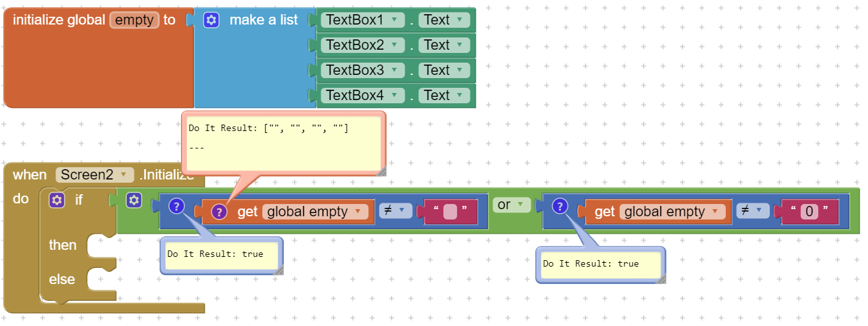Image resolution: width=868 pixels, height=326 pixels.
Task: Open the or block mutator gear
Action: [134, 200]
